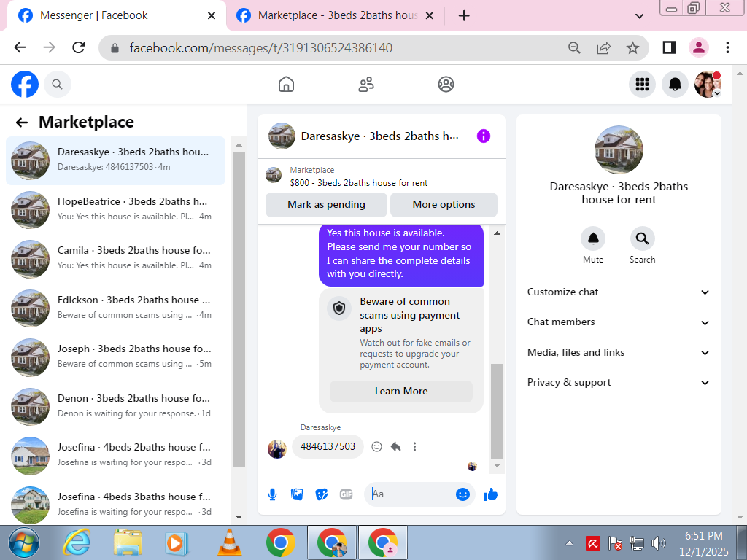Viewport: 747px width, 560px height.
Task: Choose a GIF with the GIF icon
Action: (x=347, y=495)
